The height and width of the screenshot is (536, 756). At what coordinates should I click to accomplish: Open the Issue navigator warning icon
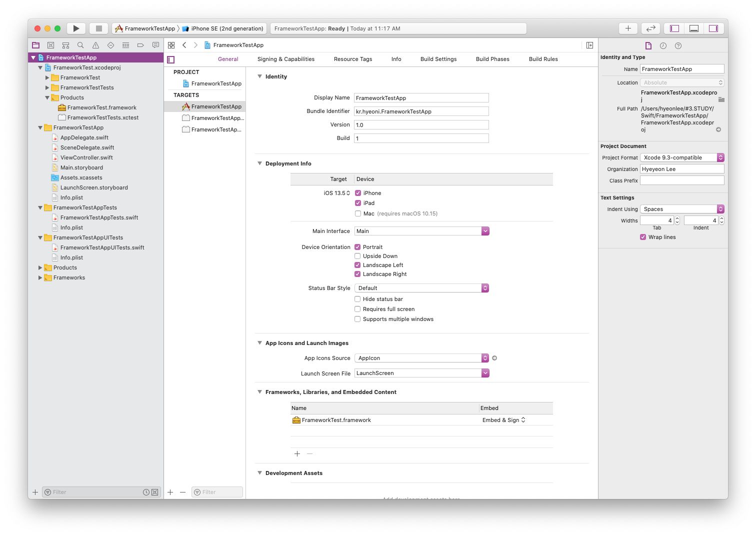(x=95, y=45)
